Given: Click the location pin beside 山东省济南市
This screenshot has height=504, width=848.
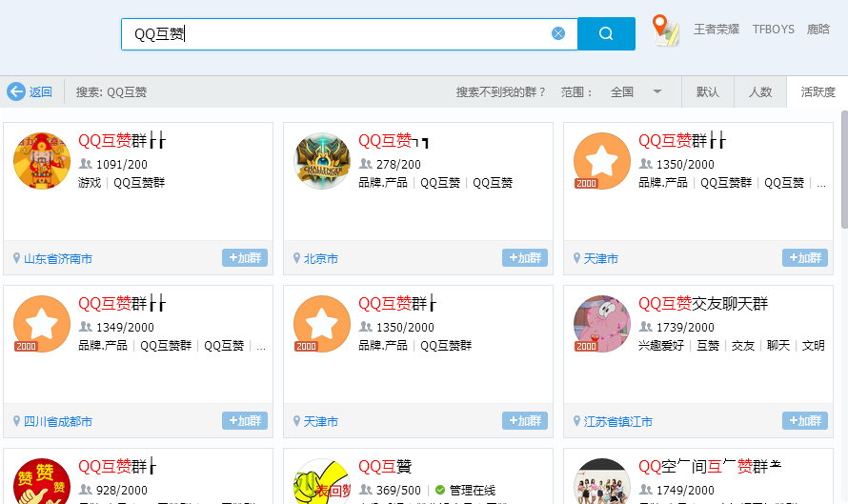Looking at the screenshot, I should (16, 258).
